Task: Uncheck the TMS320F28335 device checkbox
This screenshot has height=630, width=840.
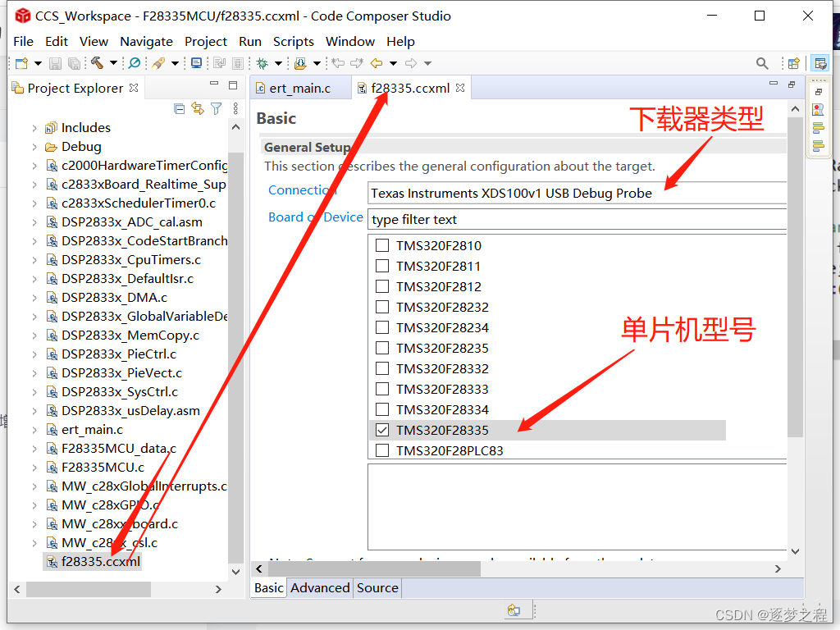Action: (x=382, y=429)
